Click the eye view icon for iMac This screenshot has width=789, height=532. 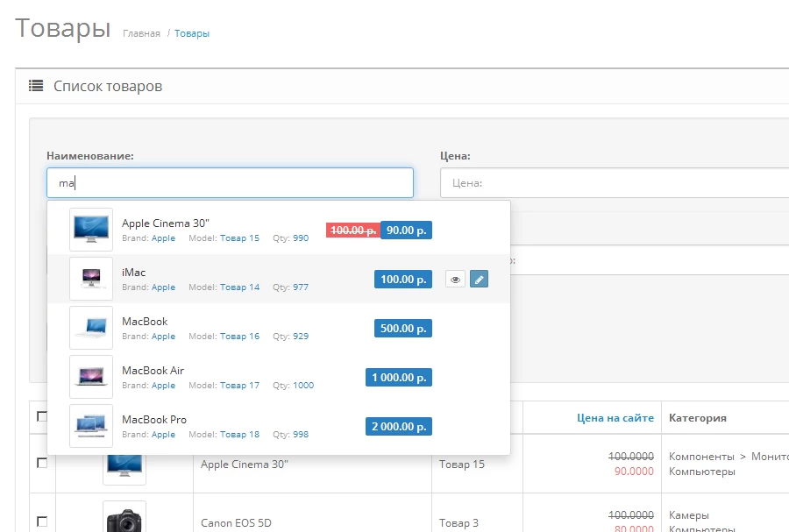[x=455, y=279]
